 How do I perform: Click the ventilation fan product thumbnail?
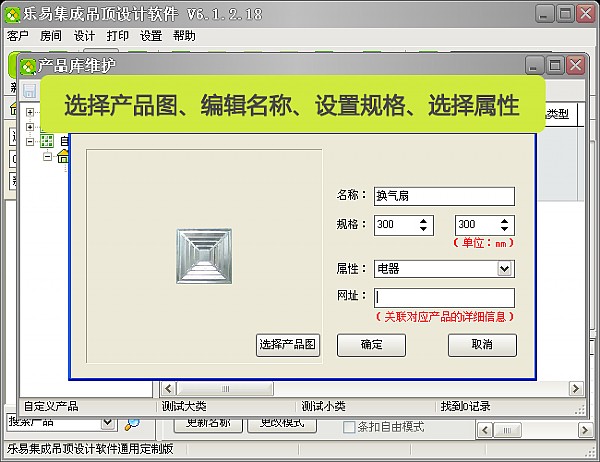pyautogui.click(x=204, y=254)
